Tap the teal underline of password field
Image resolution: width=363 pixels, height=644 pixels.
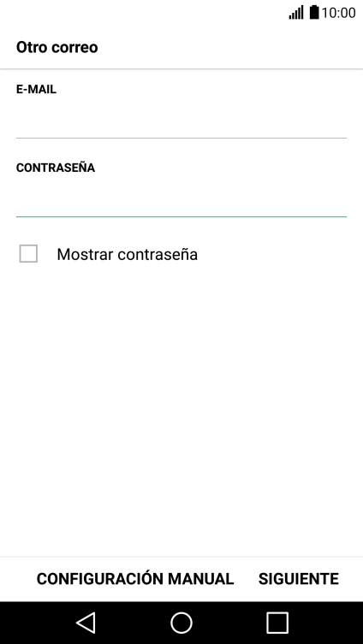[x=181, y=216]
